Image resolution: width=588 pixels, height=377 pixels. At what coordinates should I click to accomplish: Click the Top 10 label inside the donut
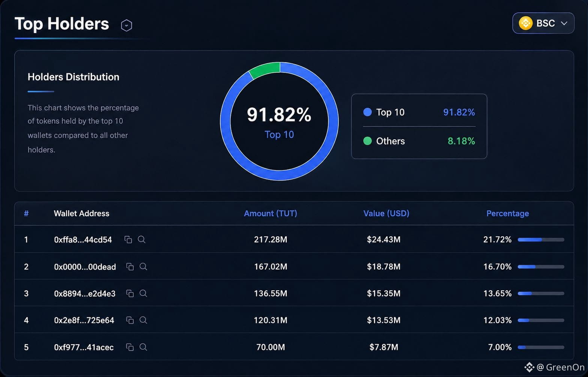[279, 134]
